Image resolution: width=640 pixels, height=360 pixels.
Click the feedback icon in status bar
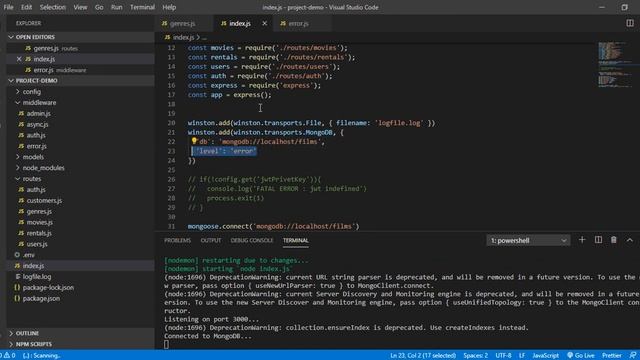(x=633, y=356)
